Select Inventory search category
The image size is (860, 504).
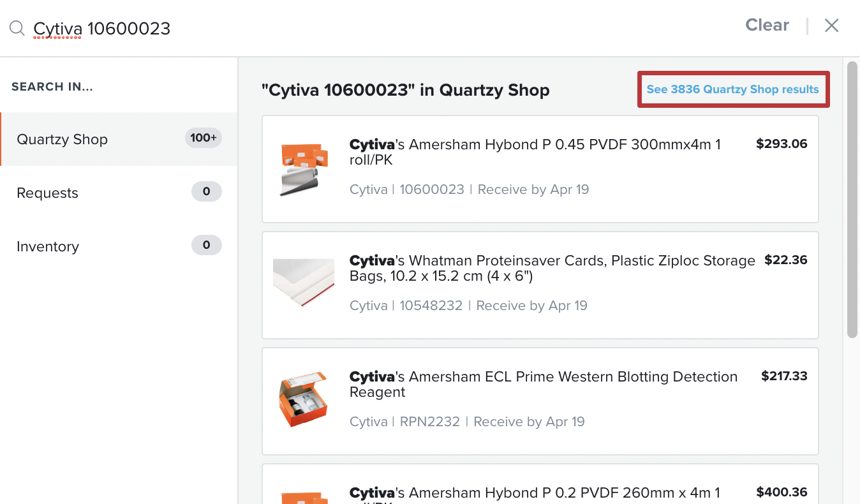point(119,246)
